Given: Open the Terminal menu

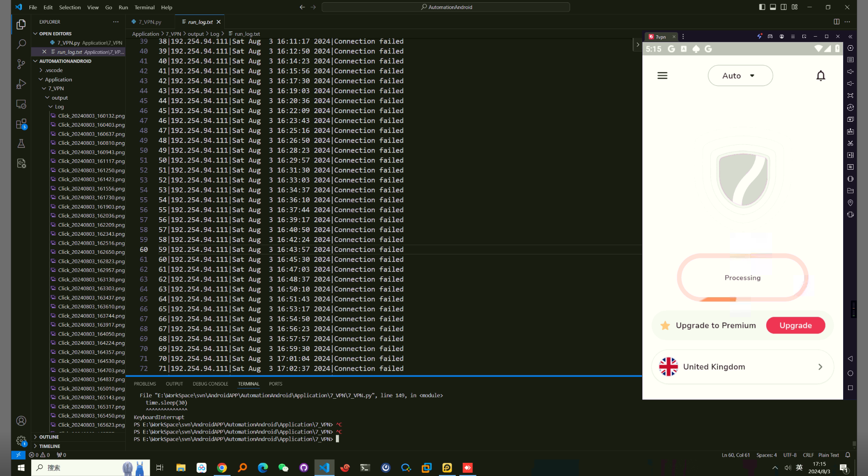Looking at the screenshot, I should [144, 7].
